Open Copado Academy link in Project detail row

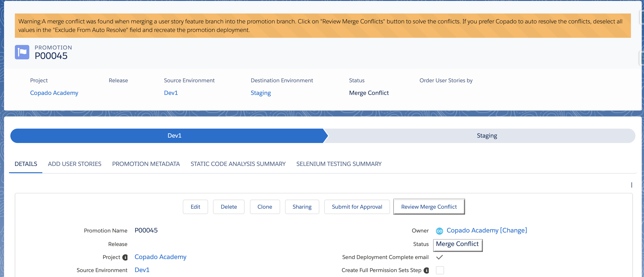(161, 257)
